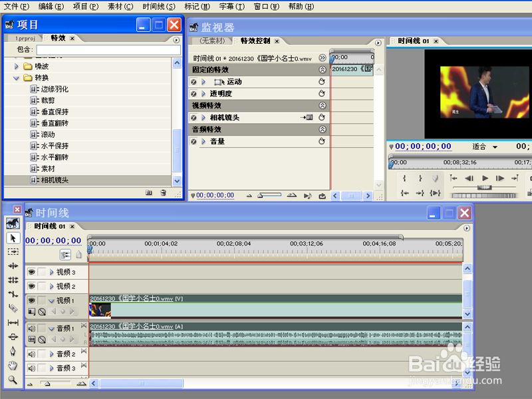The image size is (532, 399).
Task: Collapse Video 1 track
Action: (52, 301)
